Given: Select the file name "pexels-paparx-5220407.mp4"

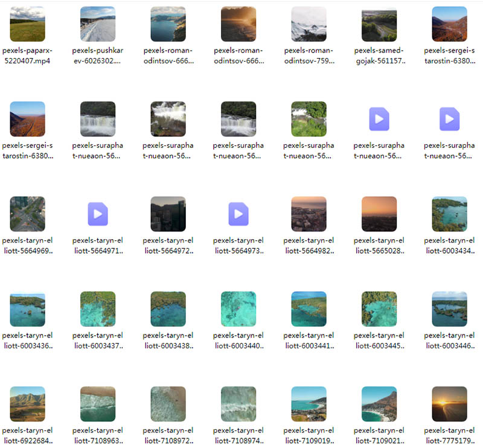Looking at the screenshot, I should click(27, 56).
